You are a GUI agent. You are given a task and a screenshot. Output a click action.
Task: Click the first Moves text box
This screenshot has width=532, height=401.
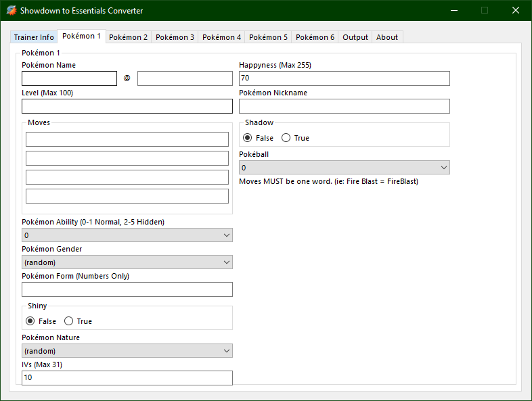(x=127, y=139)
